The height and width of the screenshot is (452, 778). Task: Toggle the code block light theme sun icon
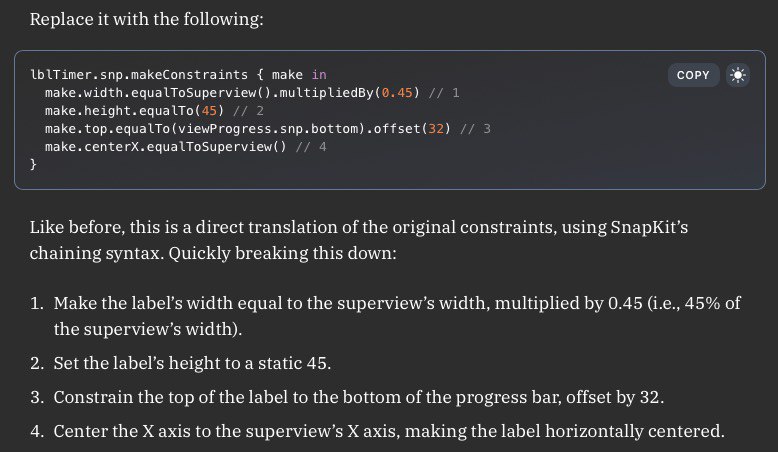(x=738, y=75)
